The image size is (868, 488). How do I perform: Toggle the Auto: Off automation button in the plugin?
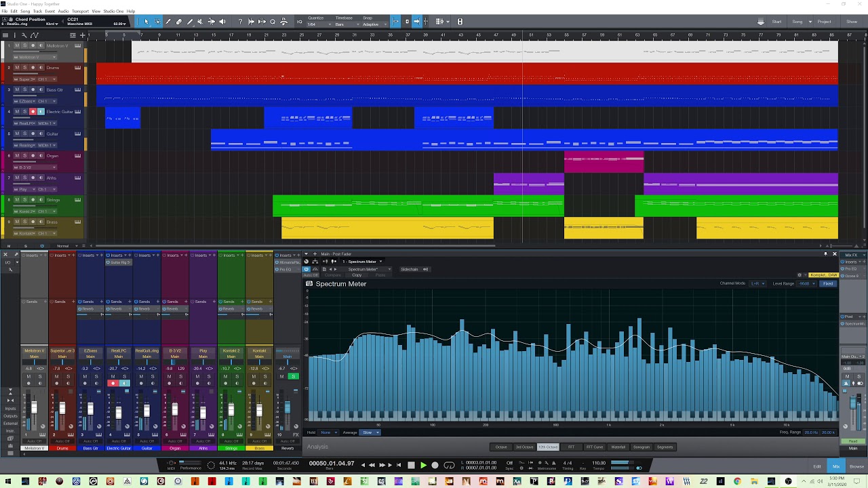click(311, 275)
